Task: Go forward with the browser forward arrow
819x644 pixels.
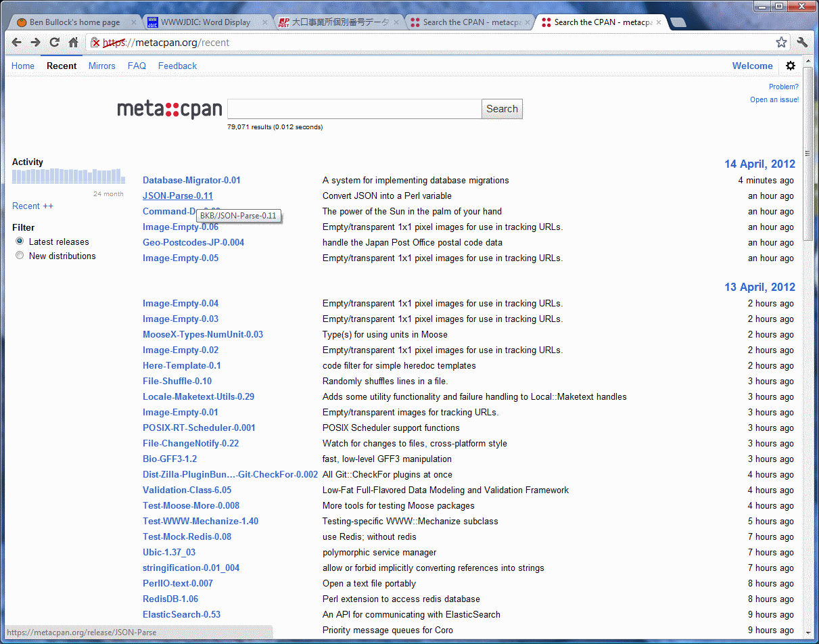Action: click(x=36, y=42)
